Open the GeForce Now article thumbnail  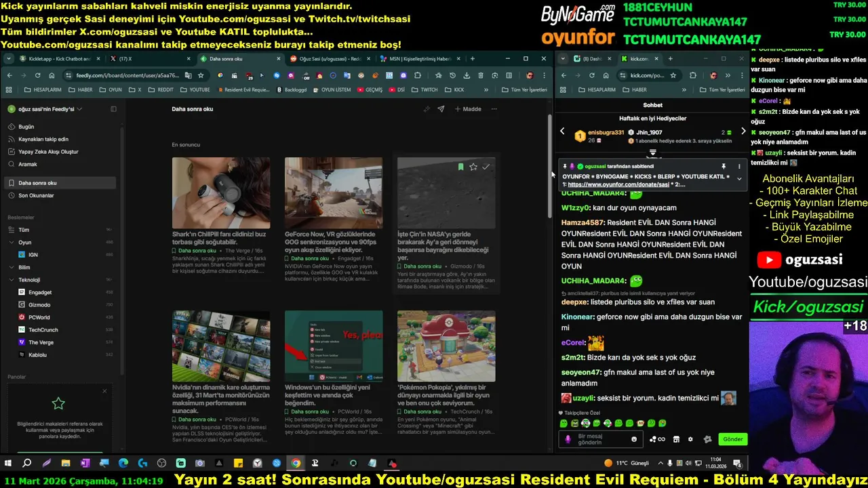(334, 193)
